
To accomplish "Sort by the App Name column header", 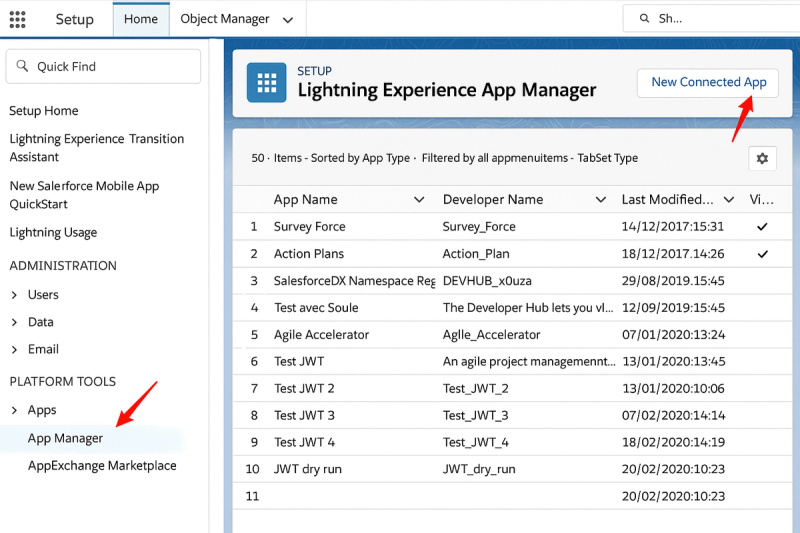I will point(306,199).
